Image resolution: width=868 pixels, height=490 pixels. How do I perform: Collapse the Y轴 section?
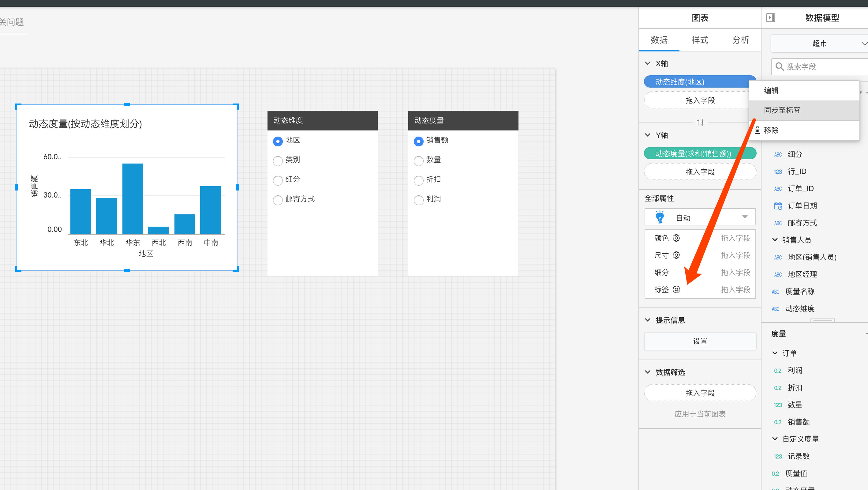(648, 135)
